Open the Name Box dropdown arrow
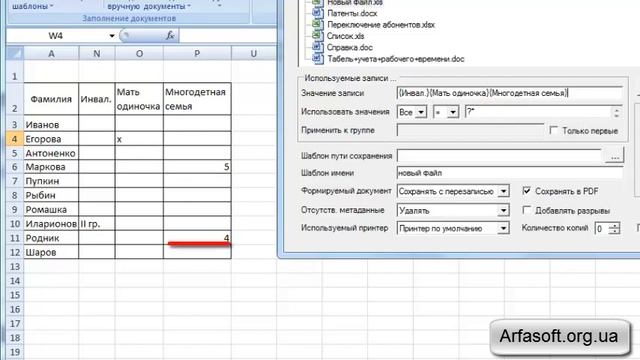 111,36
